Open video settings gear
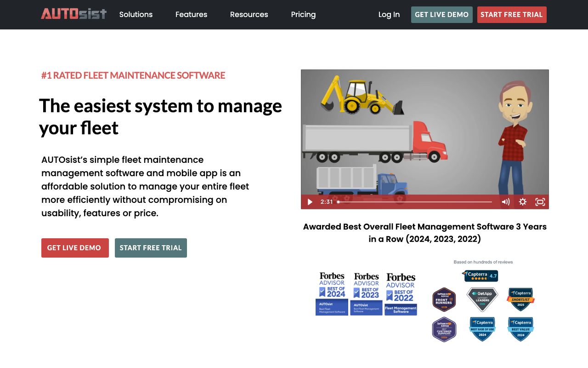Screen dimensions: 588x368 coord(523,202)
